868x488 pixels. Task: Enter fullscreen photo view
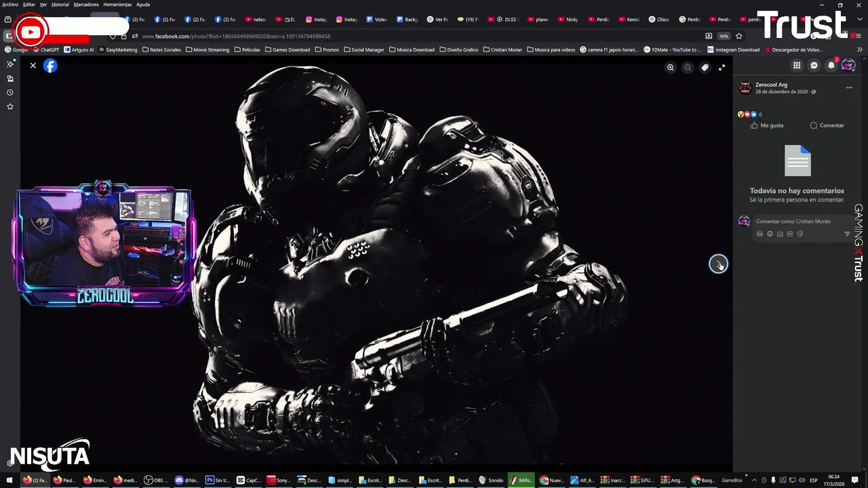coord(722,67)
